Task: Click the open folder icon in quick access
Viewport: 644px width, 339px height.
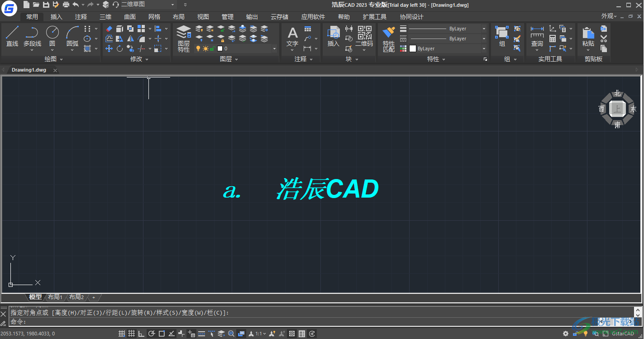Action: coord(36,5)
